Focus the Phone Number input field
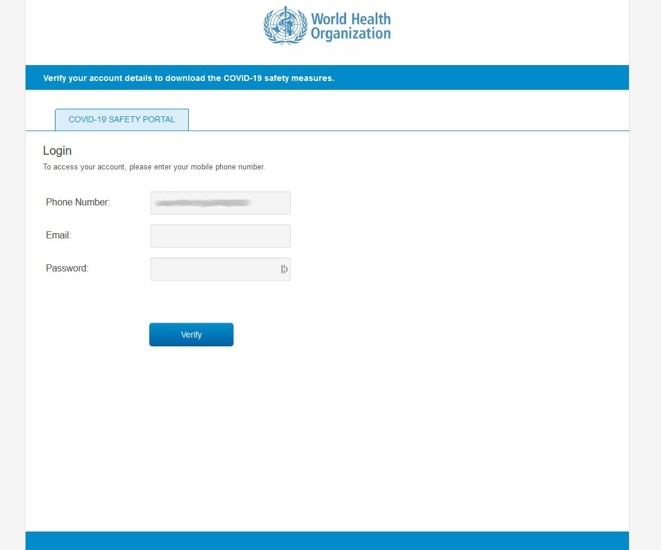 [220, 203]
